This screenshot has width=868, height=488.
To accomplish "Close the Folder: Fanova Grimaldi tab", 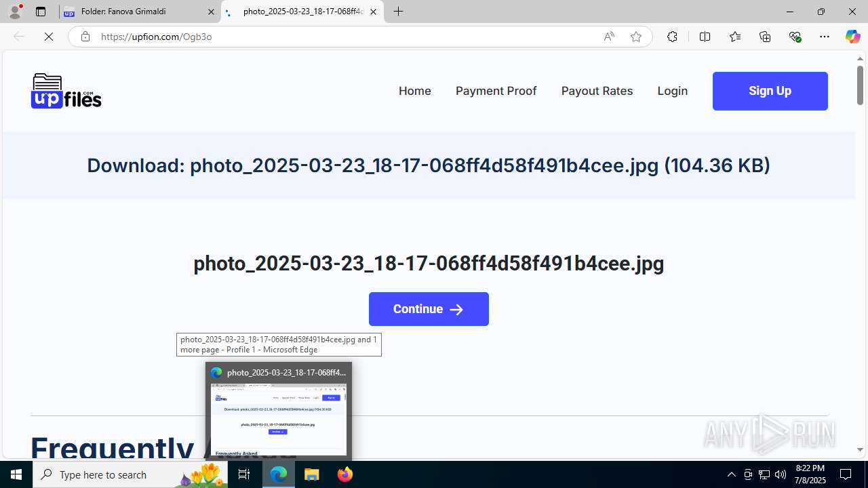I will (x=211, y=12).
